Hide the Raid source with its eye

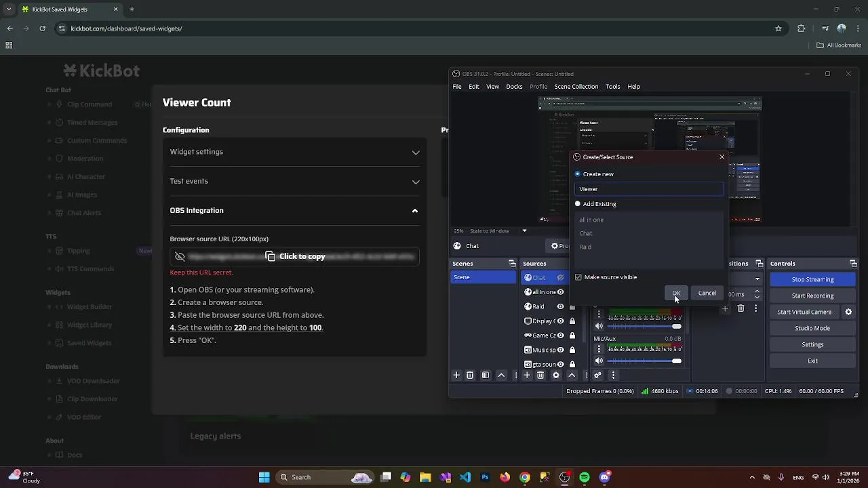pyautogui.click(x=561, y=306)
